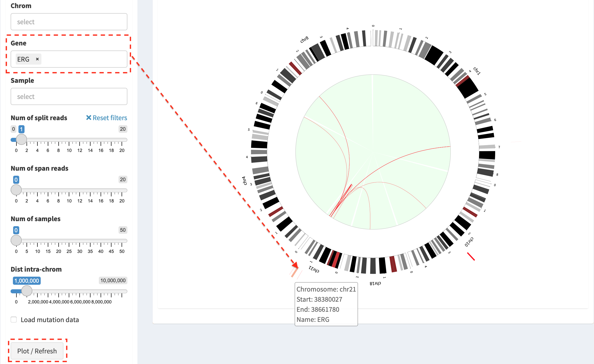Click the chr8 label on the circos plot
Image resolution: width=594 pixels, height=364 pixels.
(x=304, y=40)
